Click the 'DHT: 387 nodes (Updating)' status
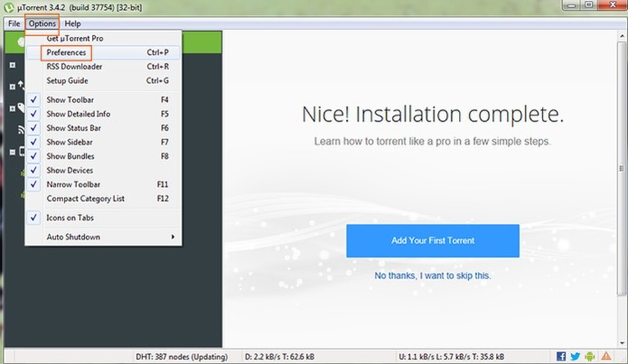This screenshot has width=628, height=364. point(181,356)
